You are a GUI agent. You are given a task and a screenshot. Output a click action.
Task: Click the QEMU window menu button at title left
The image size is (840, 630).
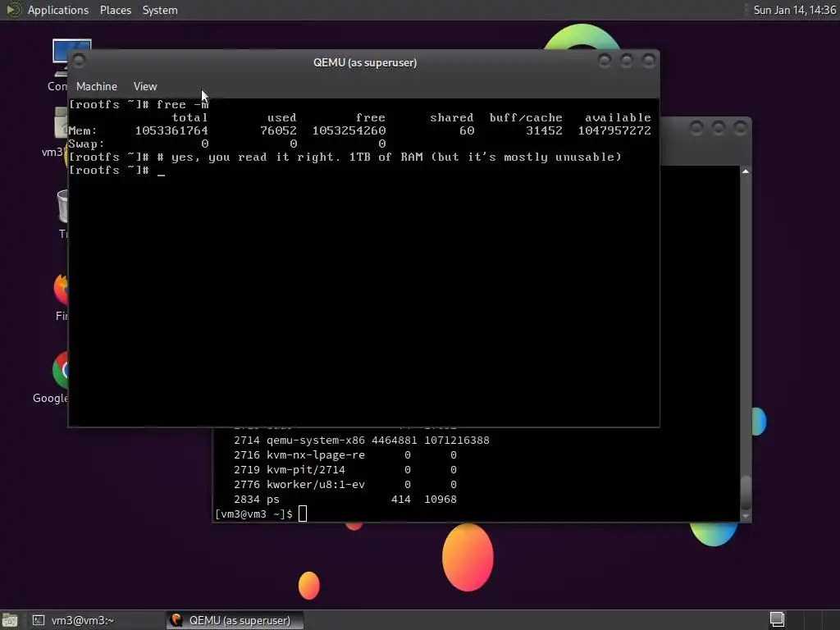tap(79, 61)
